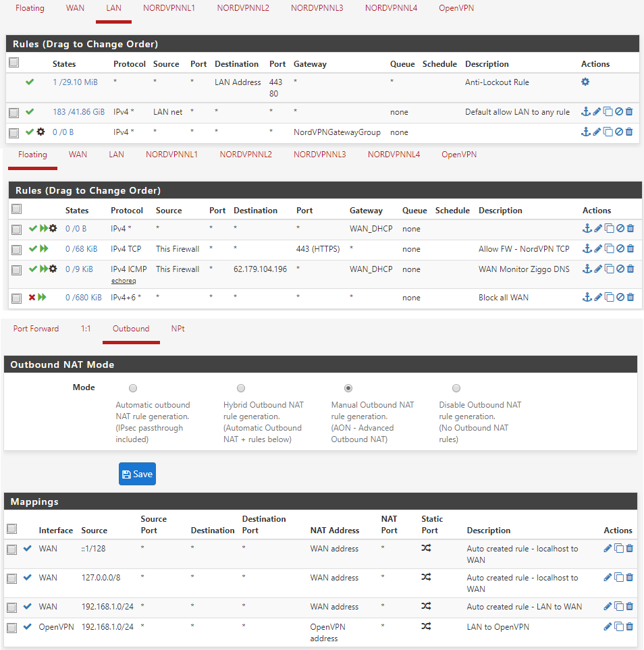The height and width of the screenshot is (650, 644).
Task: Click anchor icon for Block all WAN rule
Action: click(587, 298)
